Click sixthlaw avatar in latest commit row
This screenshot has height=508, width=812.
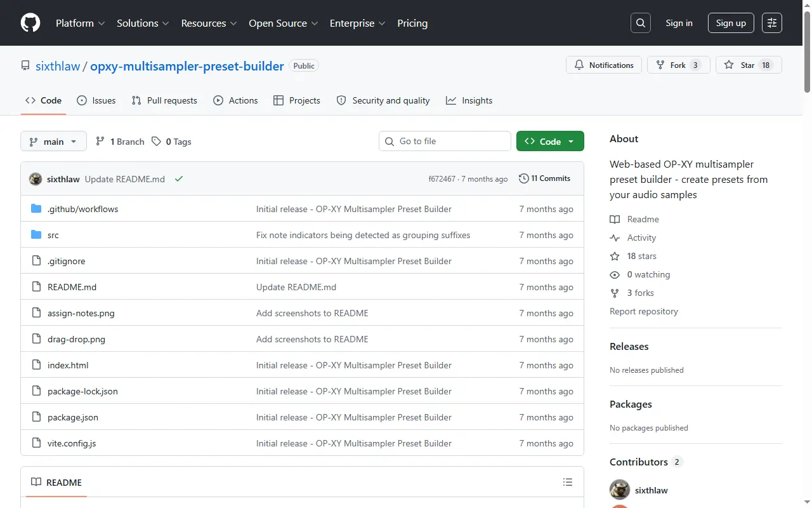tap(36, 179)
